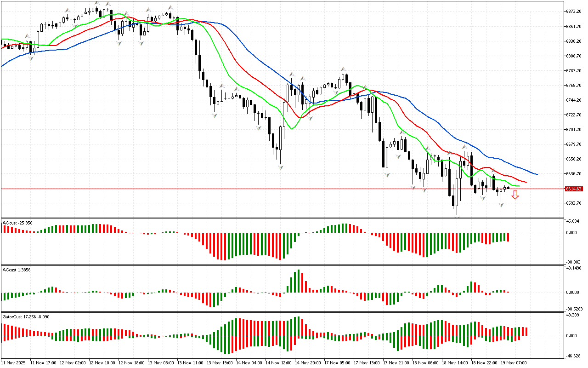The image size is (588, 368).
Task: Click the down fractal under the lowest candle wick
Action: click(x=458, y=216)
